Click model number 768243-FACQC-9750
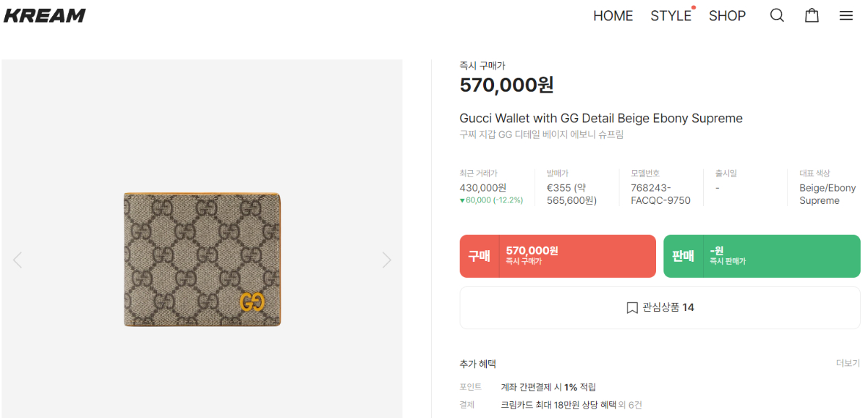 (660, 194)
